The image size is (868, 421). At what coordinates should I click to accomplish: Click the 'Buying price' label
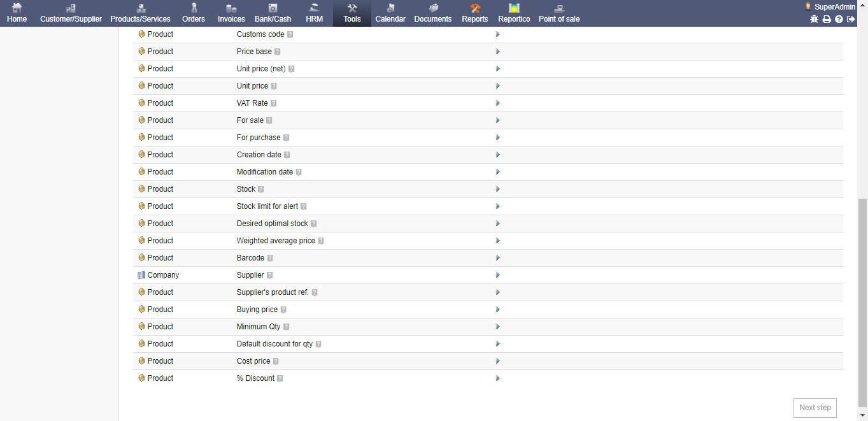(x=257, y=310)
